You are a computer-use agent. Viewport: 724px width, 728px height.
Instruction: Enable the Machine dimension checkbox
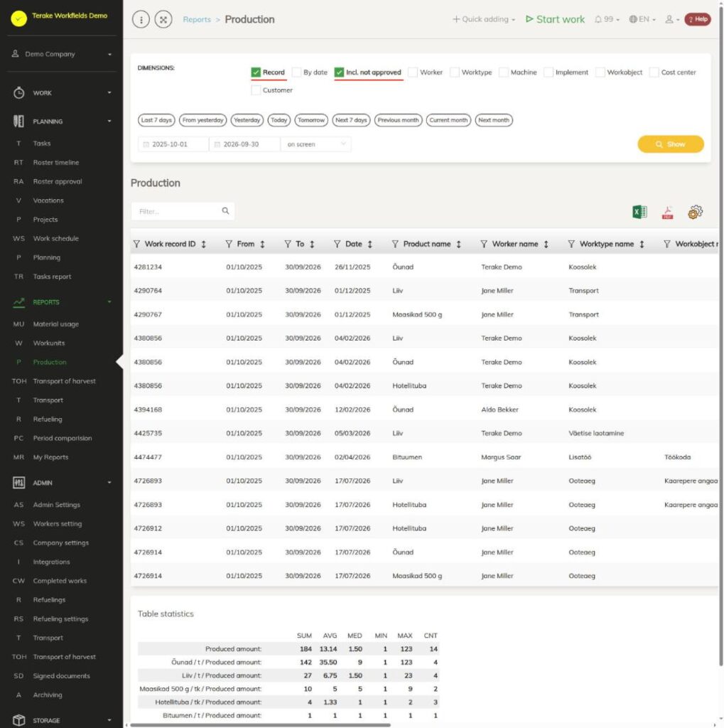(x=504, y=73)
